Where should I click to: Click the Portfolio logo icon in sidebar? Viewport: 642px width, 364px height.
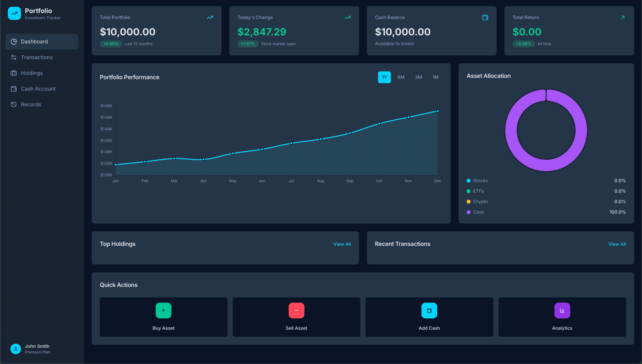click(14, 13)
